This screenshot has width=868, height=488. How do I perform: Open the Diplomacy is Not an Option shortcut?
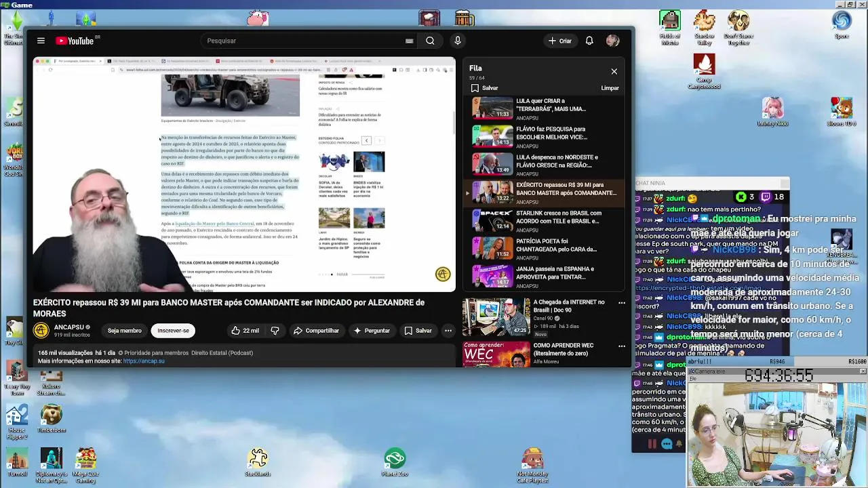point(51,465)
